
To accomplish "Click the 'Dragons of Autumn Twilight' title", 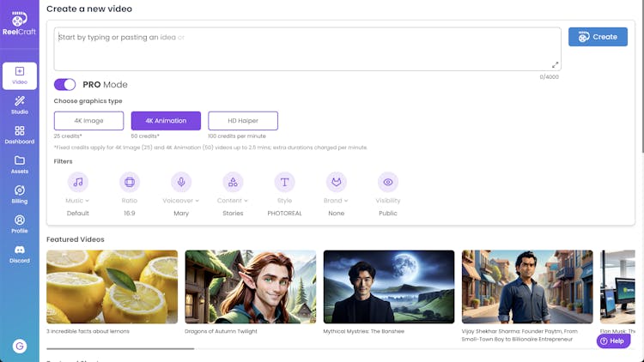I will pos(221,331).
